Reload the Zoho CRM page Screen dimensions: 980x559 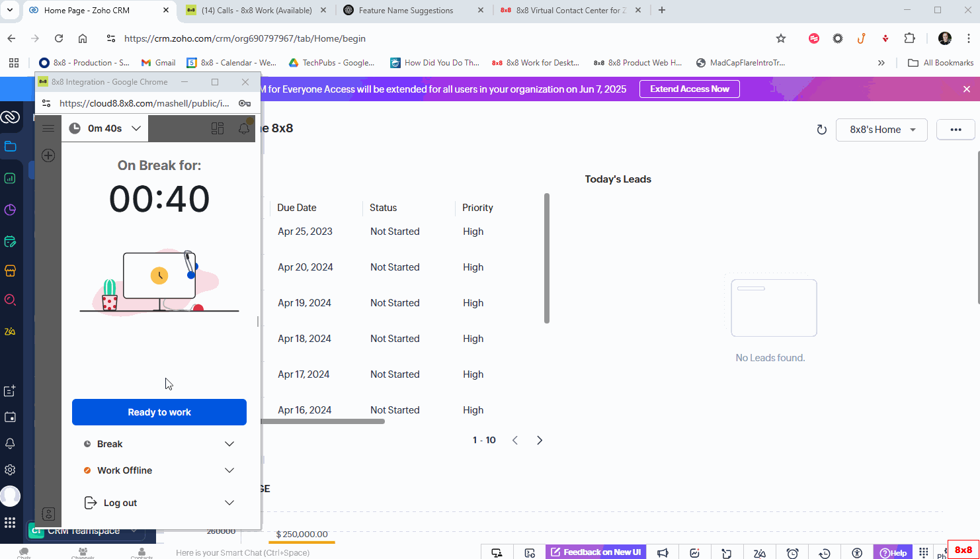[59, 38]
